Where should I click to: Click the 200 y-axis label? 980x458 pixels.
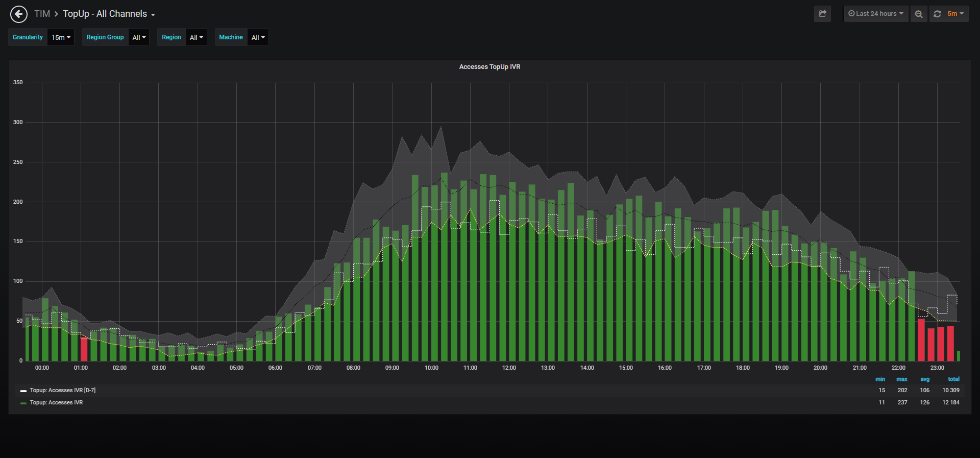pyautogui.click(x=18, y=202)
